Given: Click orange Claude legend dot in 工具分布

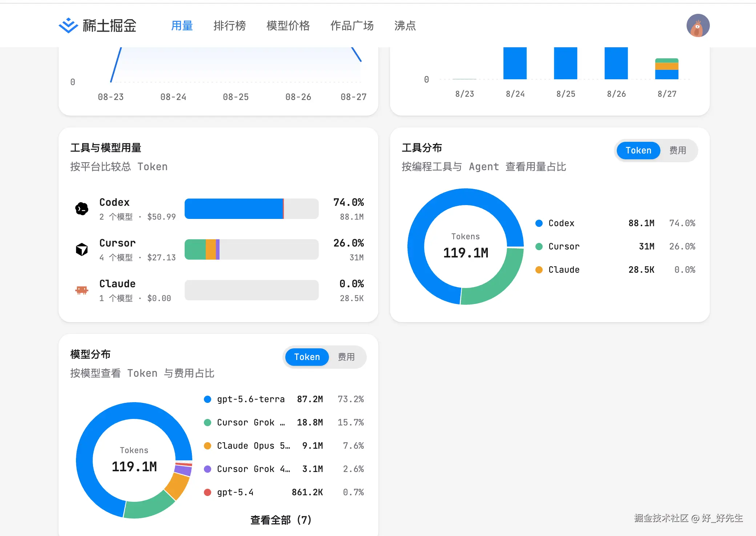Looking at the screenshot, I should pos(539,270).
